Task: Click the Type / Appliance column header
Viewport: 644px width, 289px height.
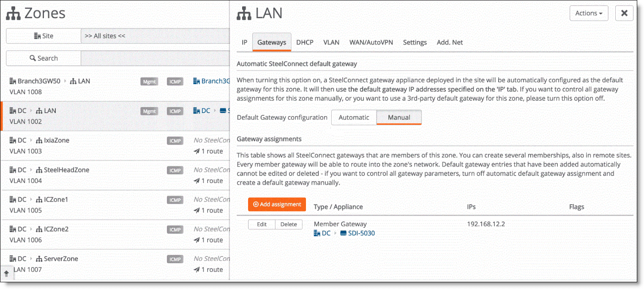Action: (338, 207)
